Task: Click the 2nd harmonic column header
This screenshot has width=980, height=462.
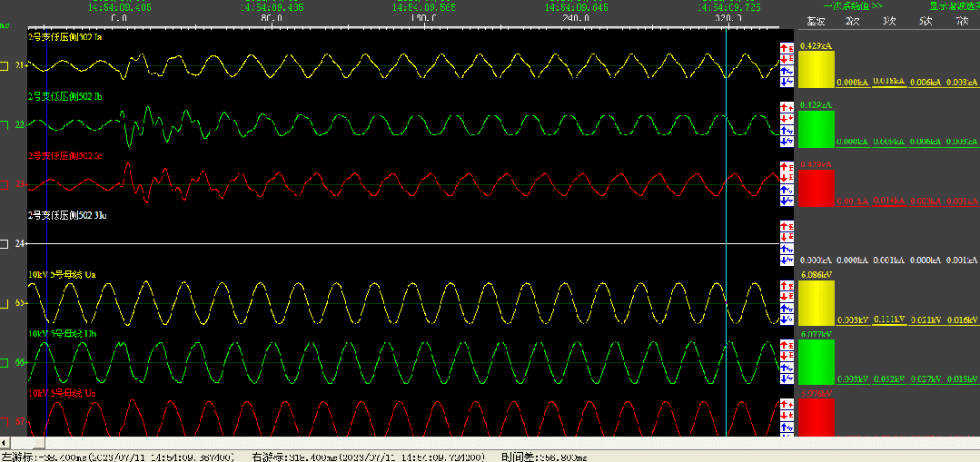Action: [851, 20]
